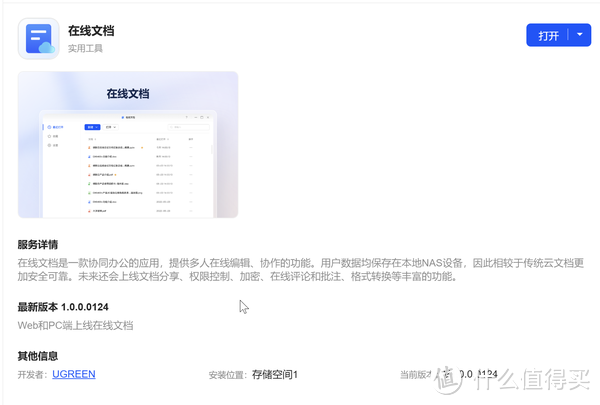Viewport: 600px width, 405px height.
Task: Click the 在线文档 app icon
Action: pyautogui.click(x=39, y=39)
